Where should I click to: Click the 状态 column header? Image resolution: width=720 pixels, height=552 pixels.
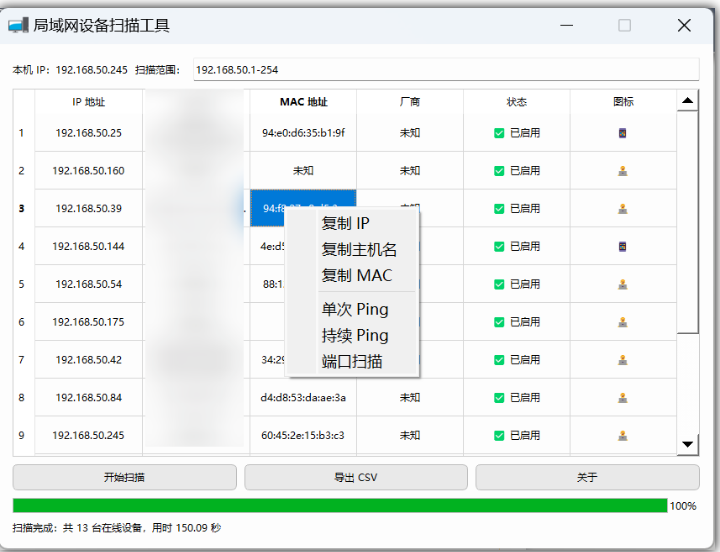point(516,102)
